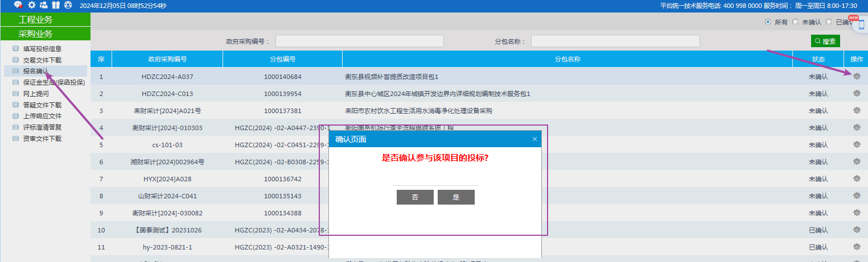Open 交易文件下载 in the sidebar
The image size is (868, 262).
[42, 60]
